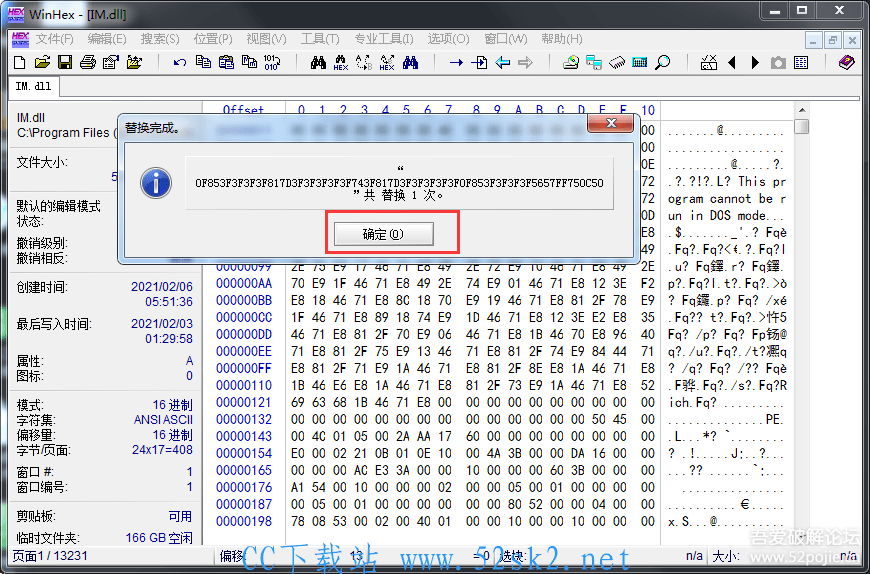Click the black next triangle icon
Screen dimensions: 870x574
tap(755, 63)
